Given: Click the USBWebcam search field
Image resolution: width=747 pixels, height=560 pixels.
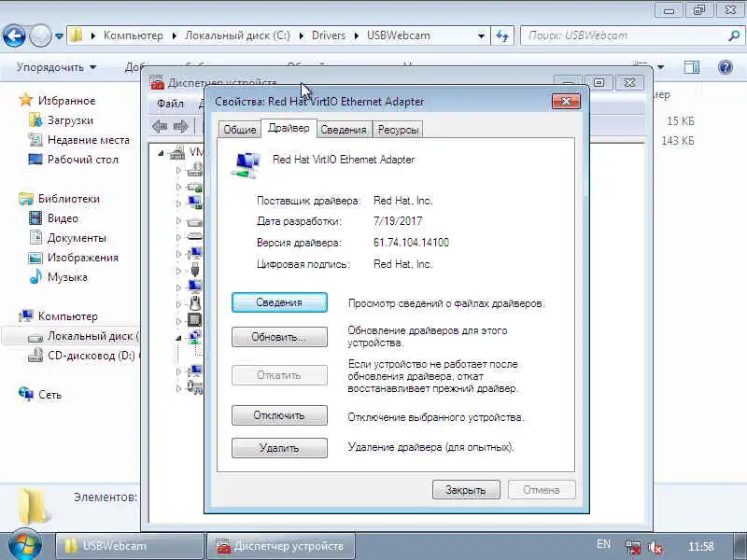Looking at the screenshot, I should coord(624,35).
